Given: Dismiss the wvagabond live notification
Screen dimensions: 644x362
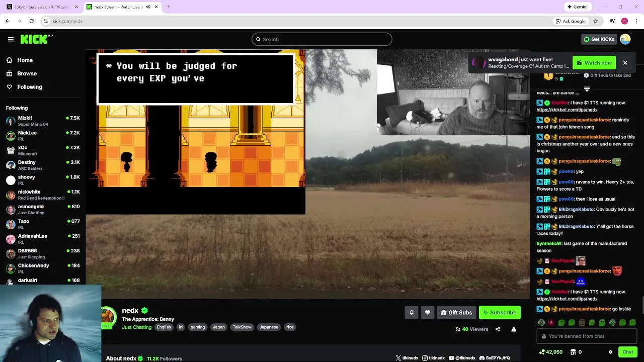Looking at the screenshot, I should coord(625,63).
